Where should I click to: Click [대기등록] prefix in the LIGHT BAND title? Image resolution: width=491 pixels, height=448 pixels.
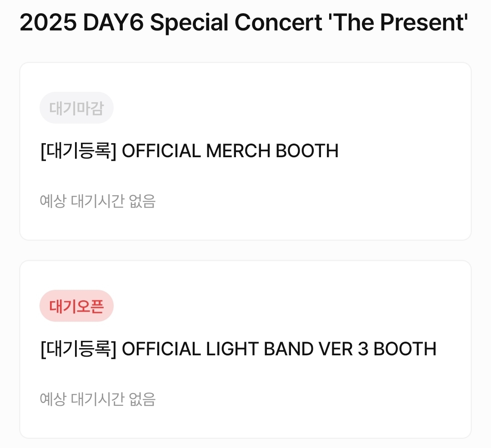tap(78, 349)
